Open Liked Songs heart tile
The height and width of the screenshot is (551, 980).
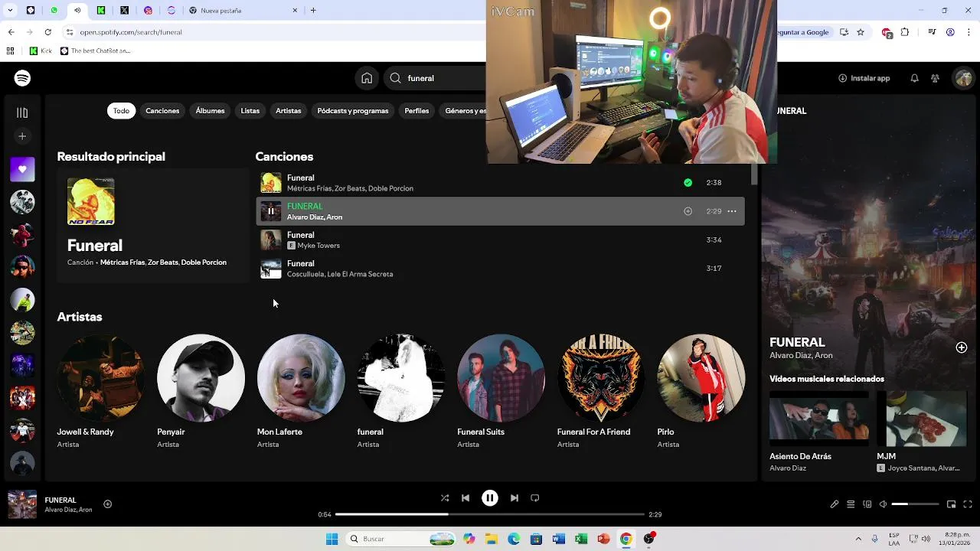[x=22, y=169]
